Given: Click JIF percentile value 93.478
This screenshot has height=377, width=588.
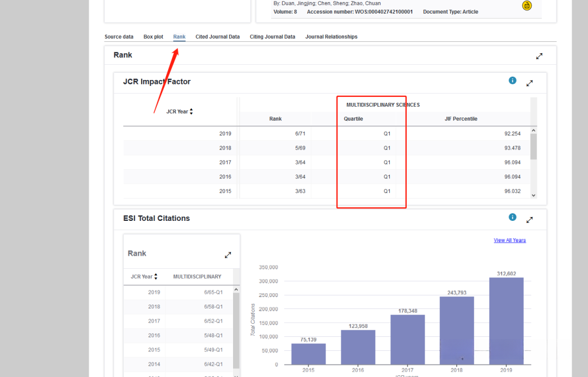Looking at the screenshot, I should [512, 148].
